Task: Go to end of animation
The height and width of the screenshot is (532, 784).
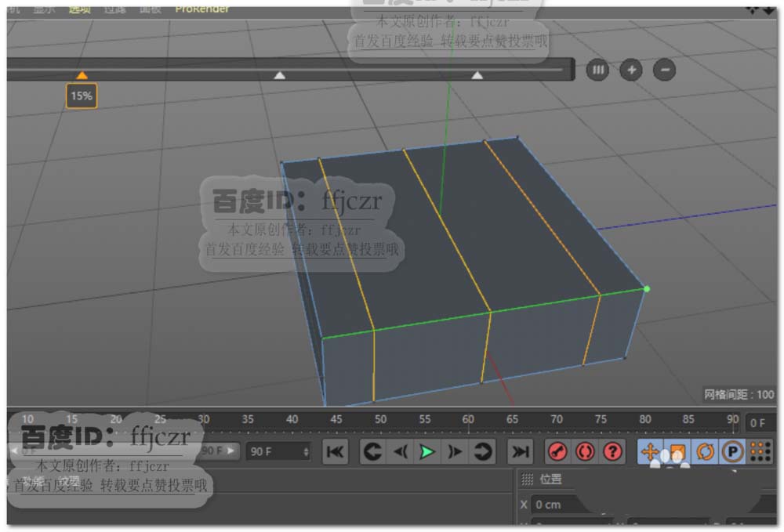Action: pyautogui.click(x=520, y=451)
